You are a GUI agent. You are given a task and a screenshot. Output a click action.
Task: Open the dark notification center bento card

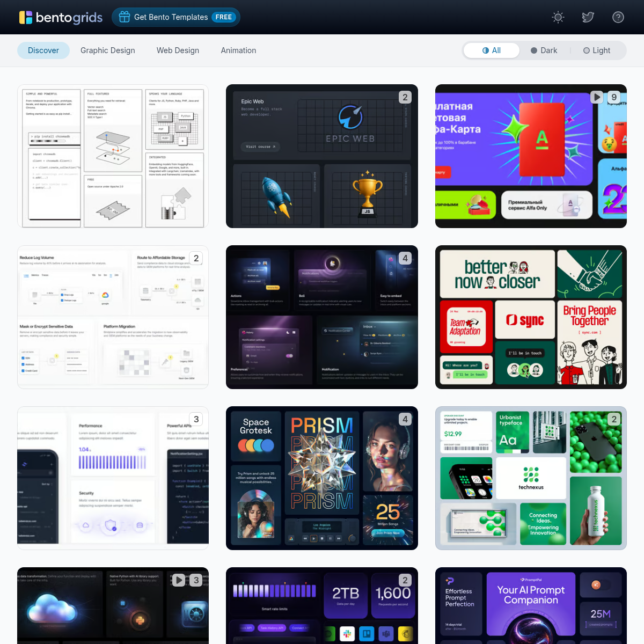pyautogui.click(x=322, y=317)
